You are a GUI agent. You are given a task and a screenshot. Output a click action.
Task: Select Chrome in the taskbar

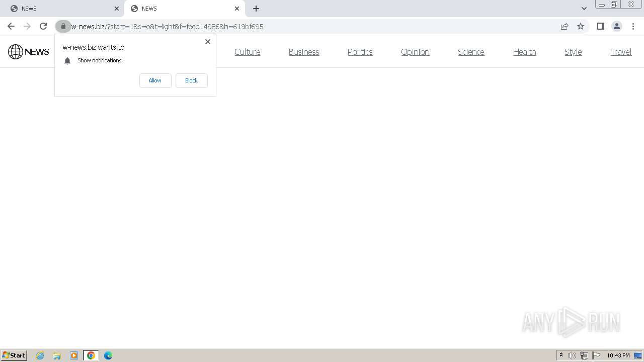pos(91,355)
